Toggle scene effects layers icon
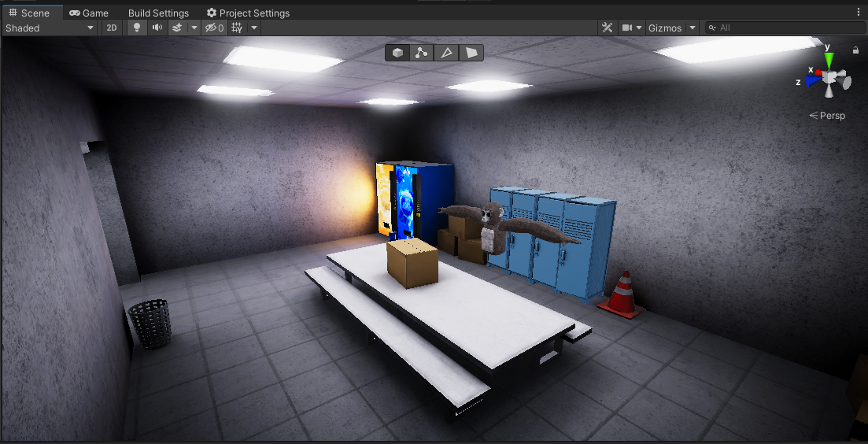The image size is (868, 444). tap(177, 28)
